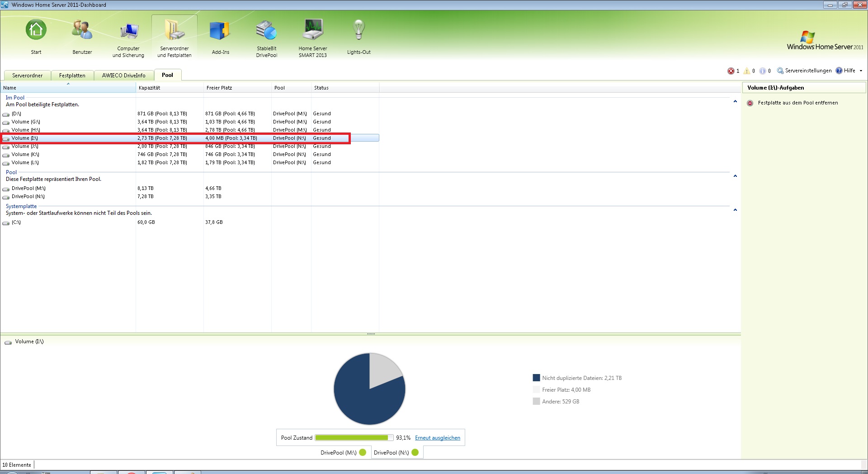Click the warning alerts yellow icon
868x474 pixels.
tap(747, 71)
